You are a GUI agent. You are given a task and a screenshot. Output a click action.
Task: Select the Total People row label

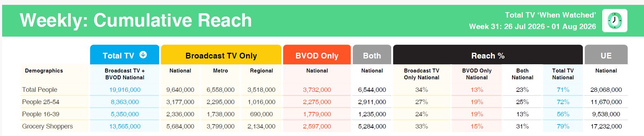click(40, 90)
